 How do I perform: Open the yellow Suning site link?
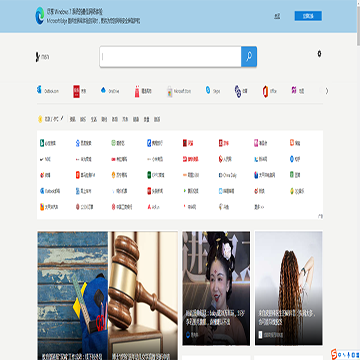(119, 175)
